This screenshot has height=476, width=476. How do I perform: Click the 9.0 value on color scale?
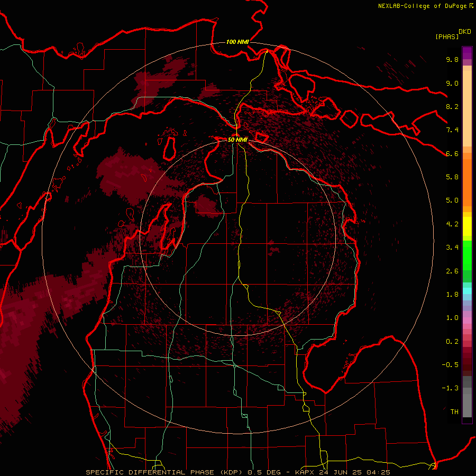pyautogui.click(x=452, y=84)
